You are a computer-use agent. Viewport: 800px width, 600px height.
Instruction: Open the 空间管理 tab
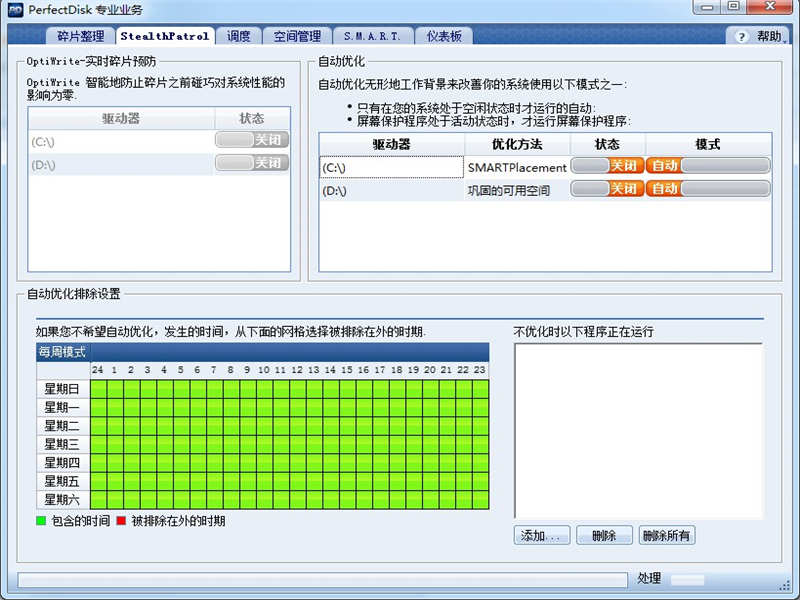coord(297,36)
